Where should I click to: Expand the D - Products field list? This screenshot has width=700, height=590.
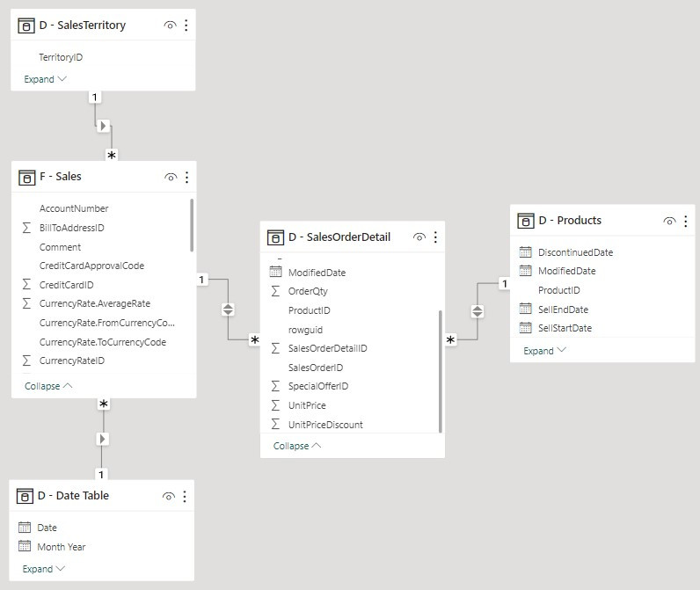tap(544, 351)
